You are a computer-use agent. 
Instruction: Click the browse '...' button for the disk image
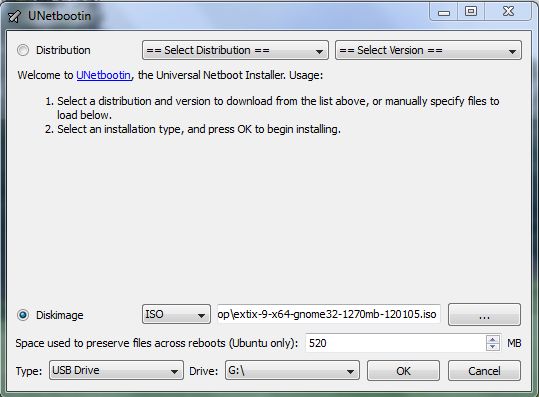point(484,314)
